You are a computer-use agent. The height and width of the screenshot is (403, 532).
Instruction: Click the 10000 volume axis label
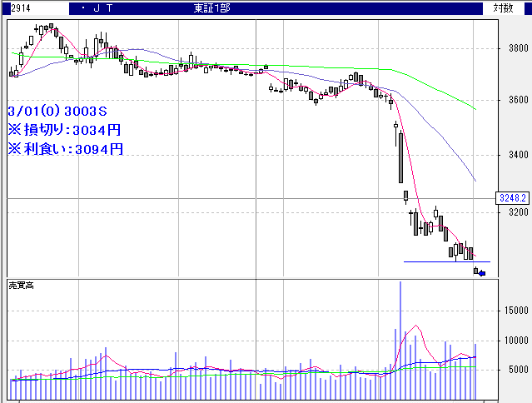(515, 341)
